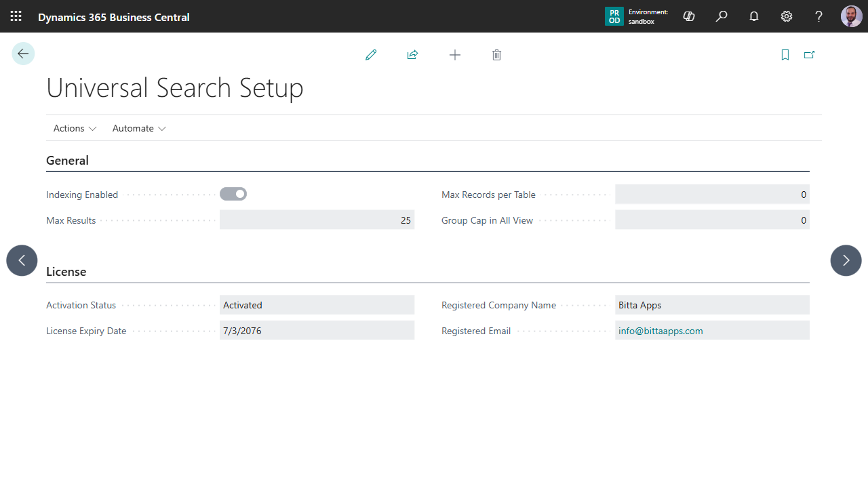Click the Max Results label
868x488 pixels.
[71, 220]
